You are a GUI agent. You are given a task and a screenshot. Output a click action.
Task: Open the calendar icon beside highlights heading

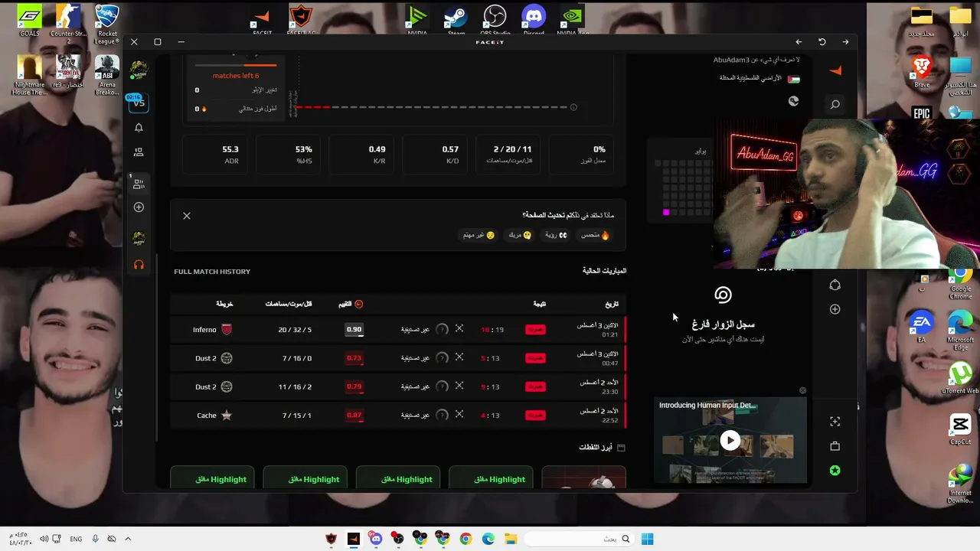tap(621, 448)
